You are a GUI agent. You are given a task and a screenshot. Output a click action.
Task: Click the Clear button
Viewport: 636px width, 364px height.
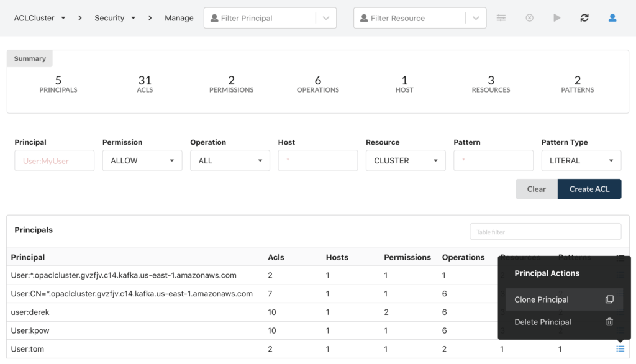(x=536, y=189)
